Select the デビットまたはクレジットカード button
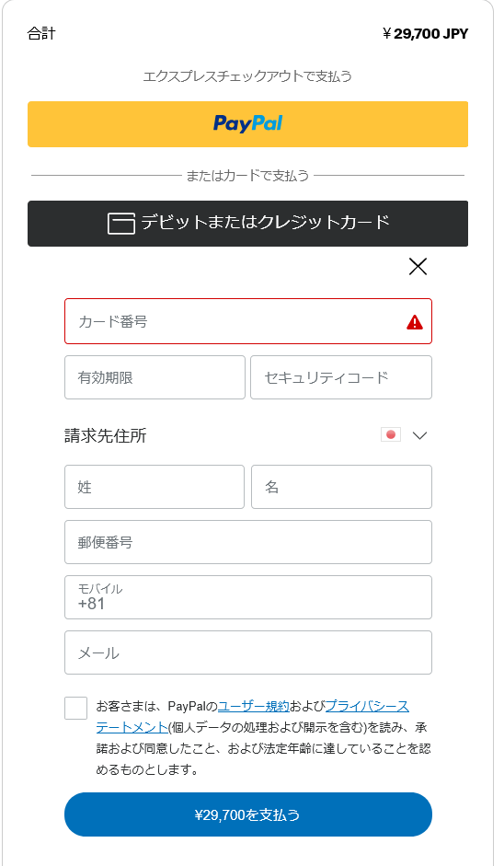Viewport: 504px width, 866px height. pyautogui.click(x=247, y=223)
